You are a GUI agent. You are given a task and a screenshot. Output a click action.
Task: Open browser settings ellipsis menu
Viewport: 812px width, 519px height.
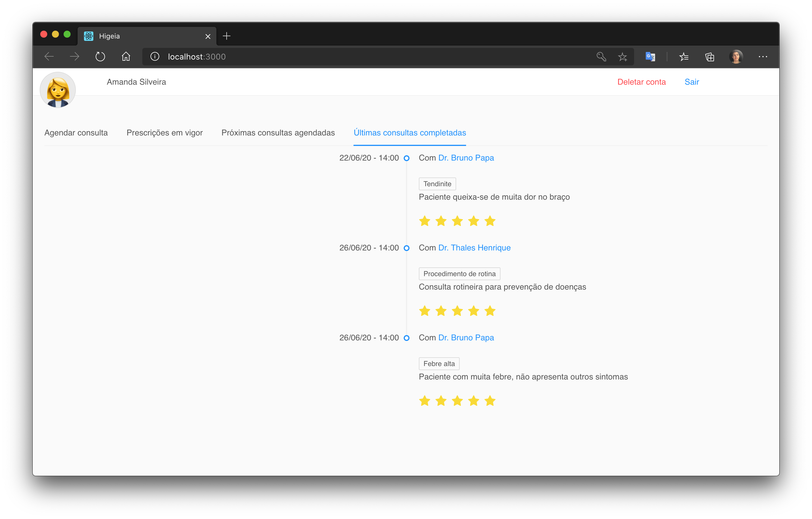(763, 56)
